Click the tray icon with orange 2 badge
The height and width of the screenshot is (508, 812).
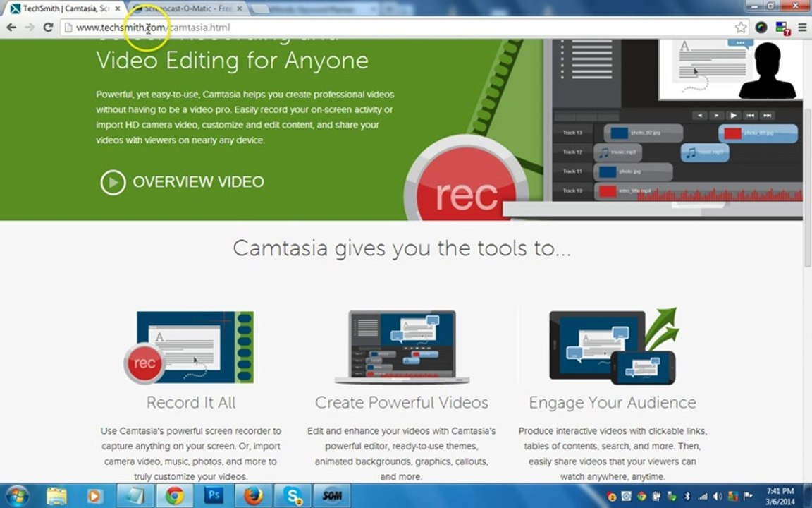pyautogui.click(x=612, y=497)
